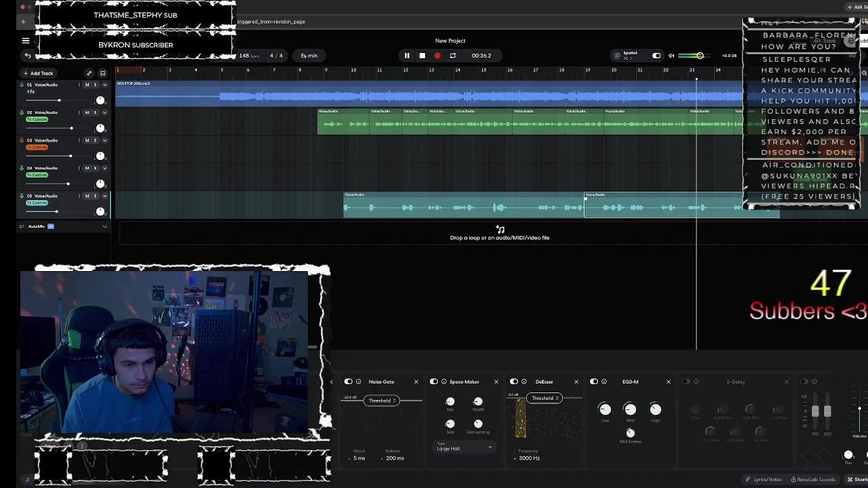Solo track 01 Voice/Audio
The height and width of the screenshot is (488, 868).
[x=95, y=85]
